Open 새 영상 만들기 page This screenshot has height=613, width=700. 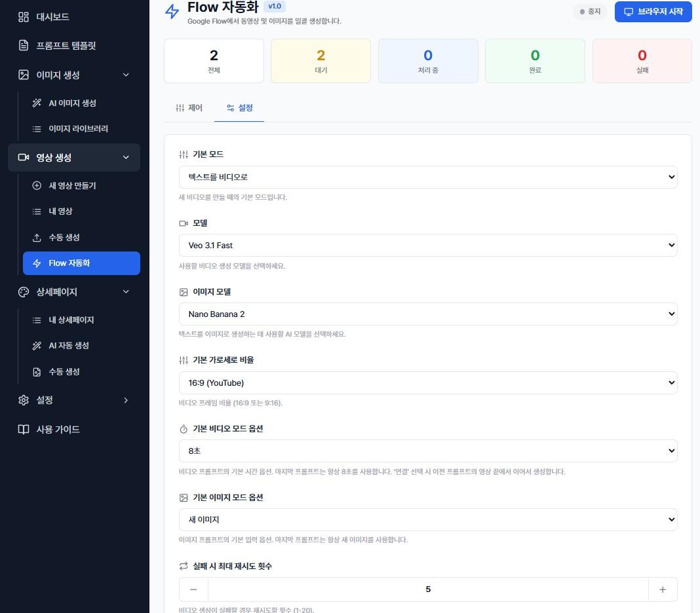pos(81,185)
